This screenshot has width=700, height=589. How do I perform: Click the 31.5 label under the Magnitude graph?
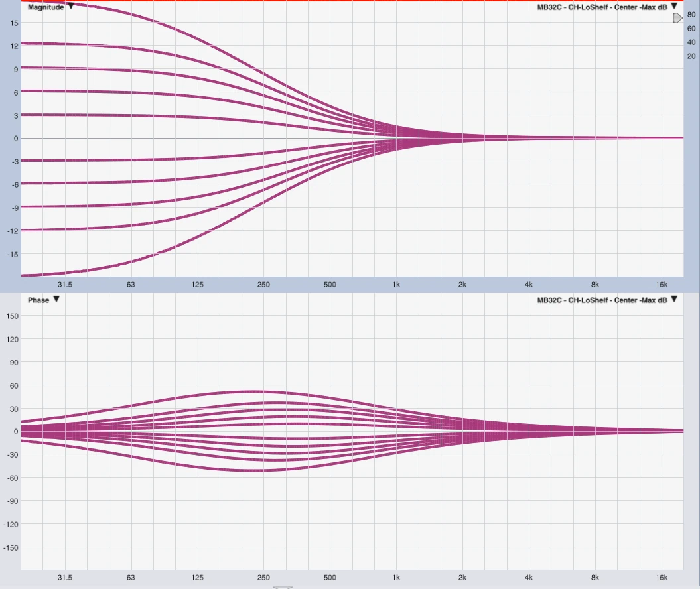click(65, 285)
